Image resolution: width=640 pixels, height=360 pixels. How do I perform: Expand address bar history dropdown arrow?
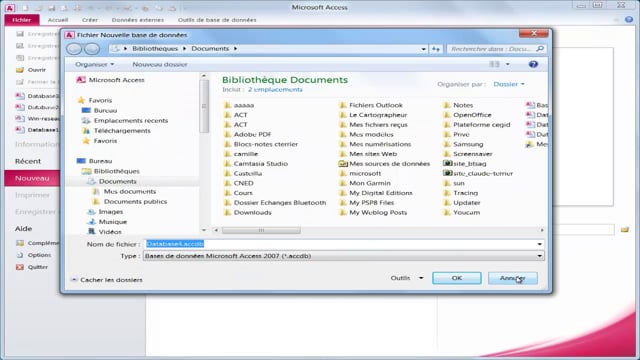click(x=423, y=49)
